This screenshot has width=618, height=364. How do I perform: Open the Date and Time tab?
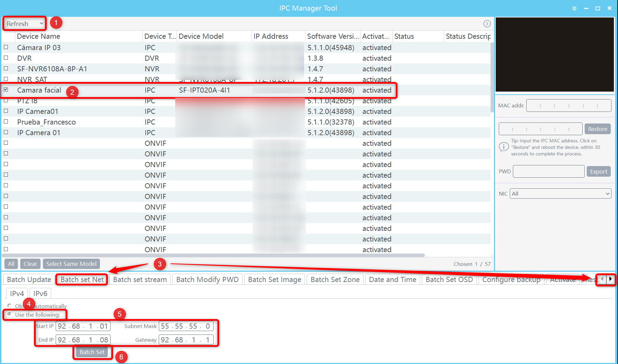coord(392,279)
